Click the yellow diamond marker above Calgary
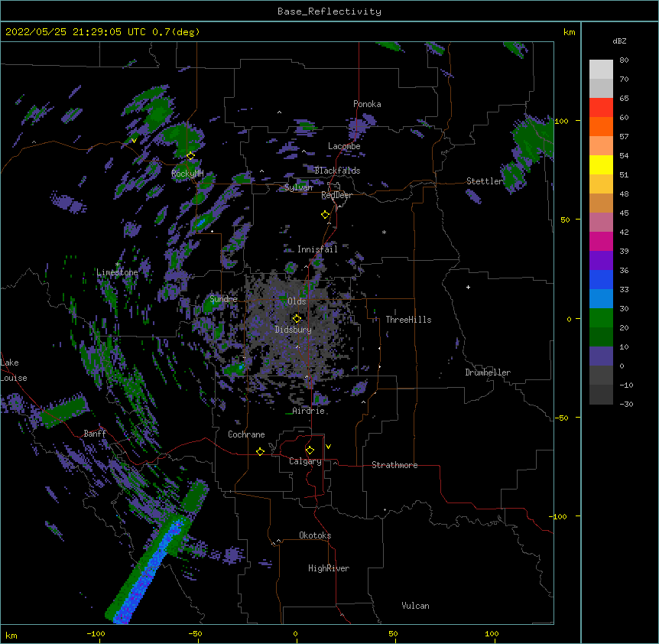Screen dimensions: 659x644 click(310, 450)
